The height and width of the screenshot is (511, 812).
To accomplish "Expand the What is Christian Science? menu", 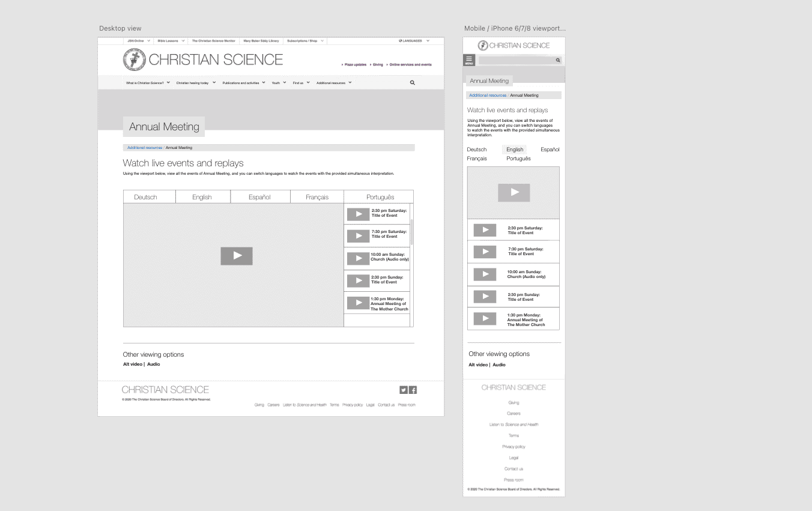I will 148,83.
